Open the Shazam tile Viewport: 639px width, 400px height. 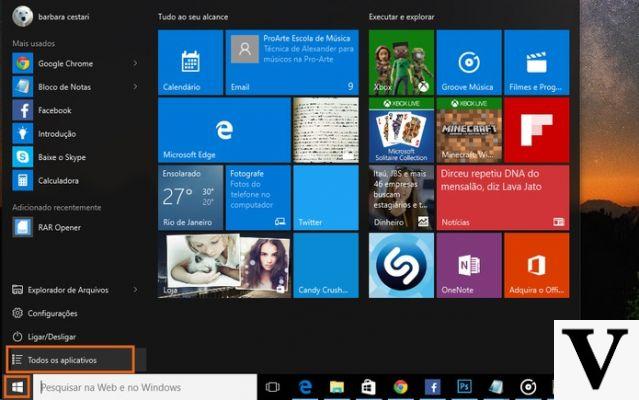tap(401, 265)
